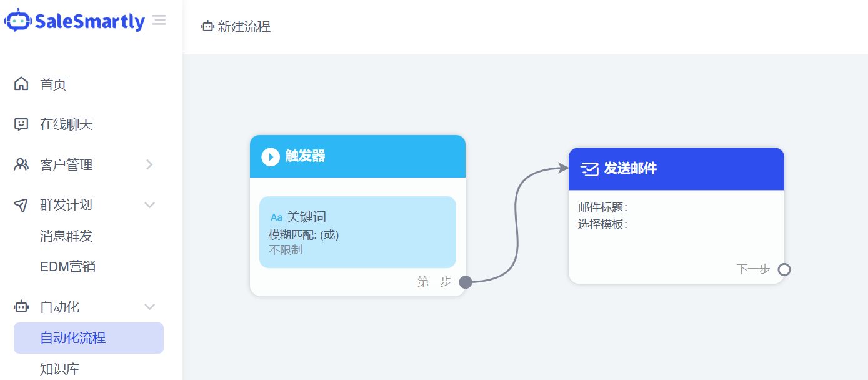Open the EDM营销 submenu item
This screenshot has width=868, height=380.
click(x=67, y=267)
